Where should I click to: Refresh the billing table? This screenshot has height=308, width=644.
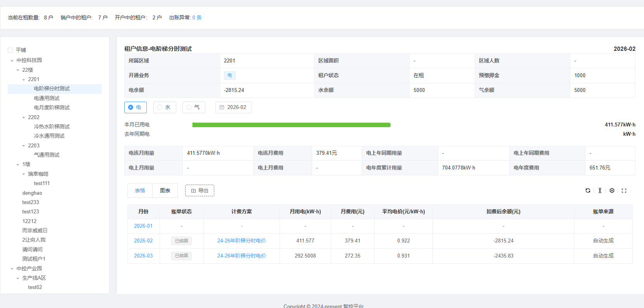pos(588,190)
